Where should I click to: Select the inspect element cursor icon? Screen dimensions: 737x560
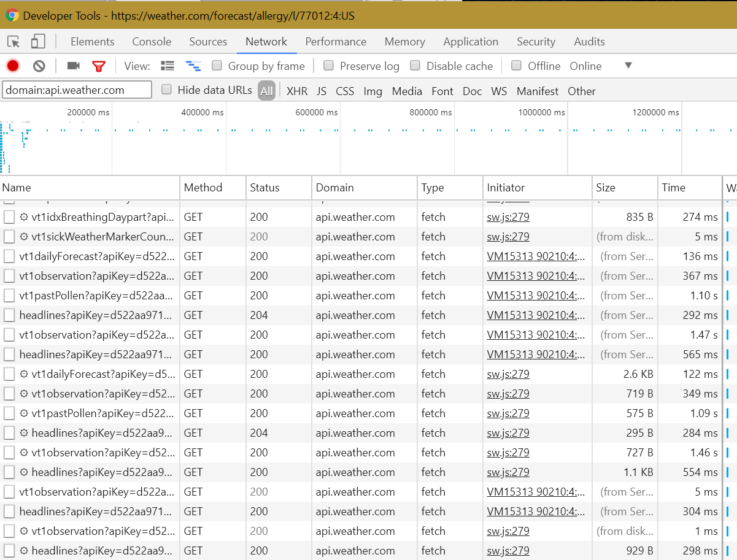click(x=14, y=42)
